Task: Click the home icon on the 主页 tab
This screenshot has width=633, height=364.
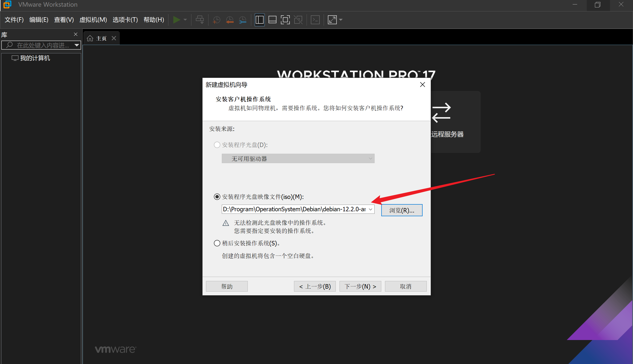Action: coord(90,38)
